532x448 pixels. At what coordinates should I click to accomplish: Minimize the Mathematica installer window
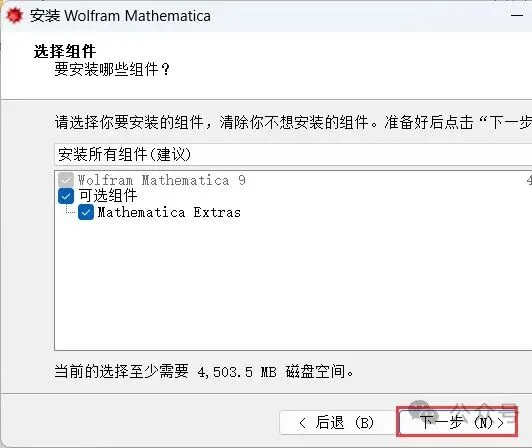tap(517, 16)
